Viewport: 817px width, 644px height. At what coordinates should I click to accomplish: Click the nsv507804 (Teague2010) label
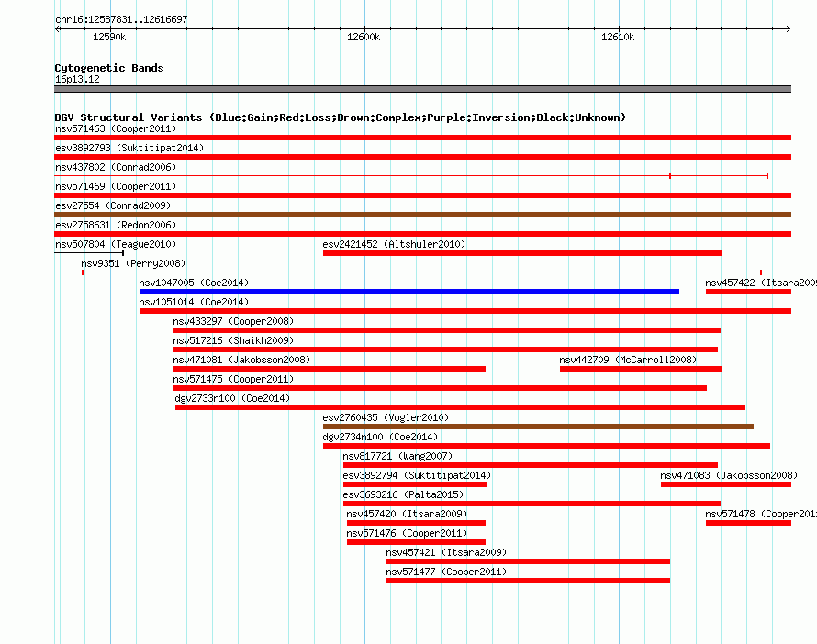(116, 244)
